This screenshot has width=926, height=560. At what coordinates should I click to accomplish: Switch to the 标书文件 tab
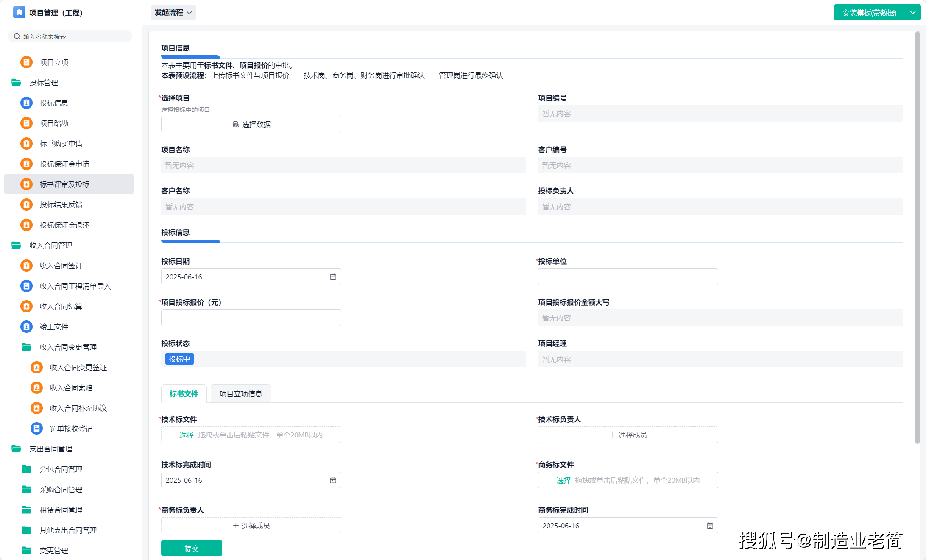[x=184, y=394]
